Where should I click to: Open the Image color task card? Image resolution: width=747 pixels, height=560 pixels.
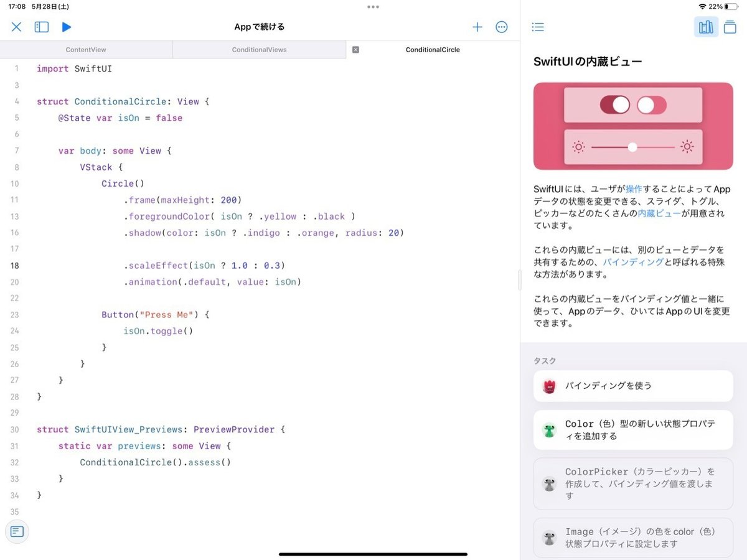pos(633,538)
